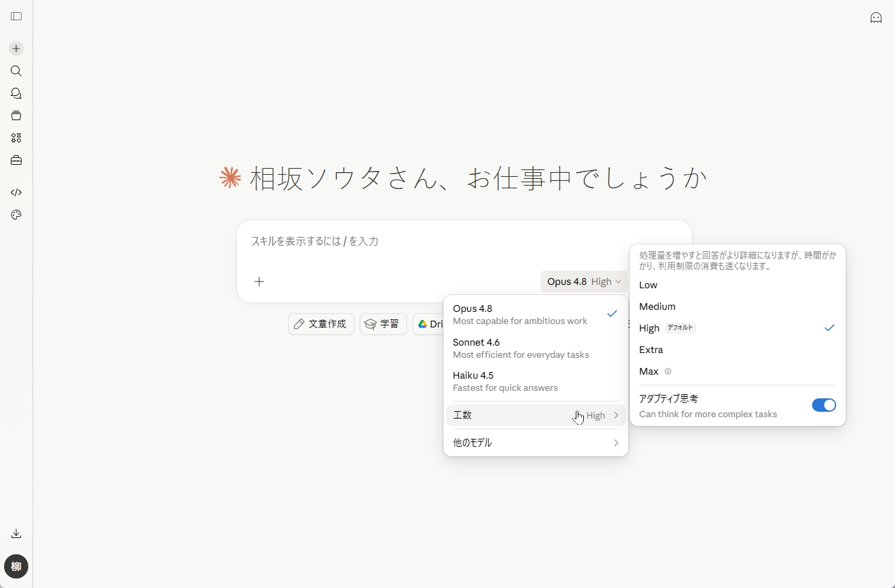895x588 pixels.
Task: Expand the 工数 High submenu row
Action: coord(536,415)
